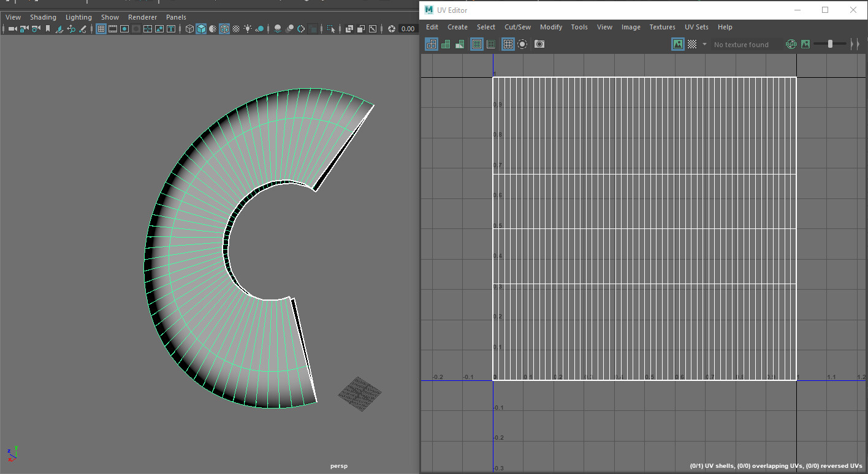The width and height of the screenshot is (868, 474).
Task: Toggle checker map icon in UV Editor
Action: [x=692, y=44]
